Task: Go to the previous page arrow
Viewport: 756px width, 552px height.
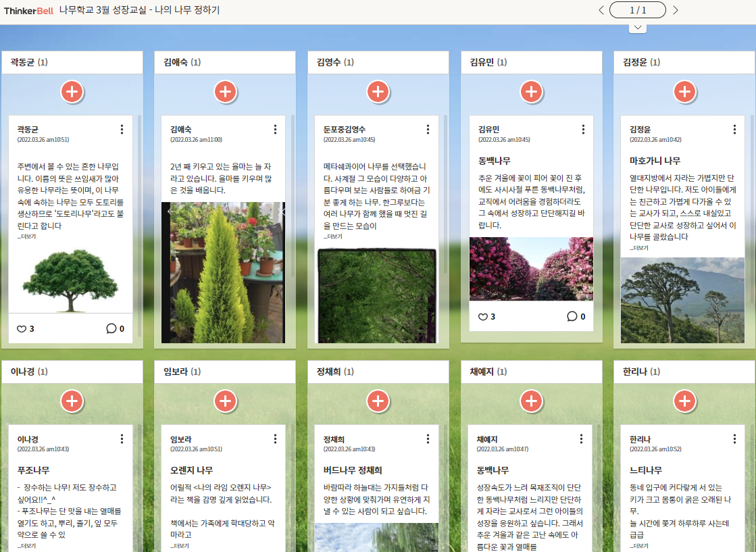Action: point(601,10)
